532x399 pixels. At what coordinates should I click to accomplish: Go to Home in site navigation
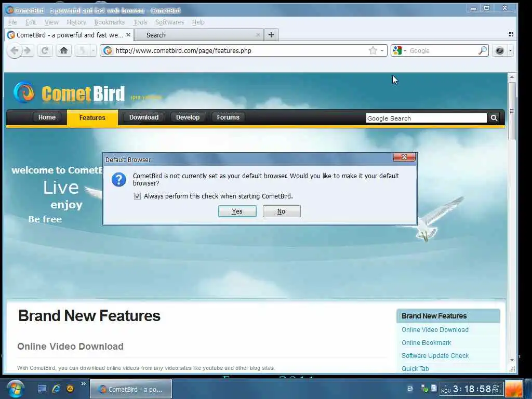coord(47,117)
